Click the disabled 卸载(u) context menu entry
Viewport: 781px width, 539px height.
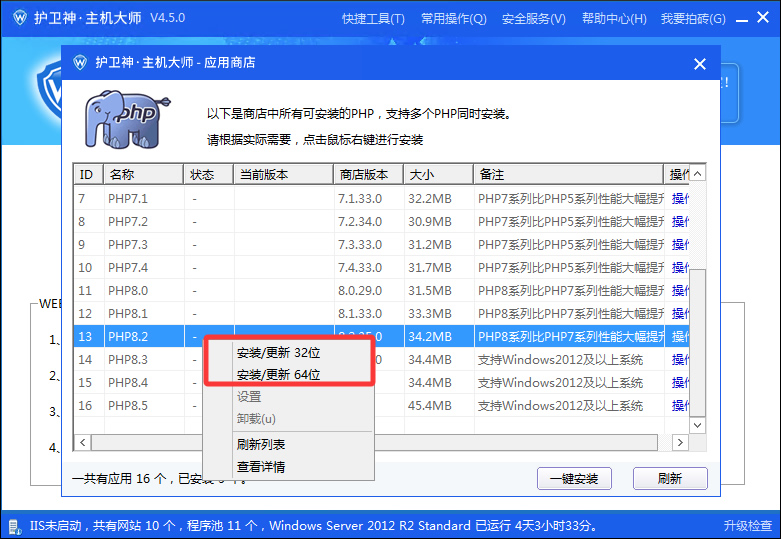[x=288, y=419]
